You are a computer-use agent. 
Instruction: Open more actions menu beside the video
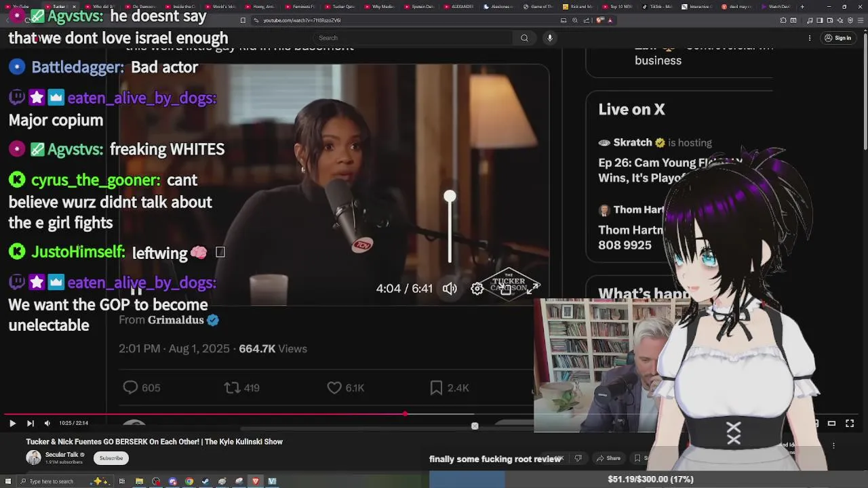coord(833,445)
